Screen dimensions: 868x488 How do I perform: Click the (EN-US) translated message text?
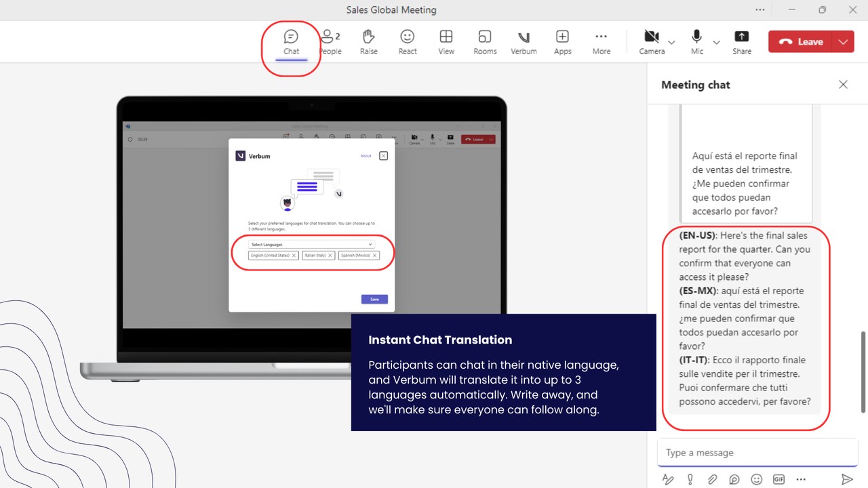tap(745, 256)
